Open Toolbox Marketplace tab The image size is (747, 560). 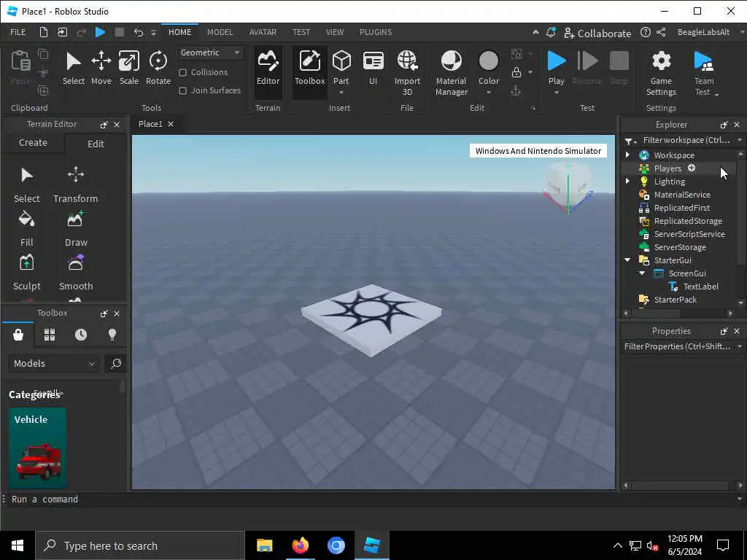tap(18, 335)
